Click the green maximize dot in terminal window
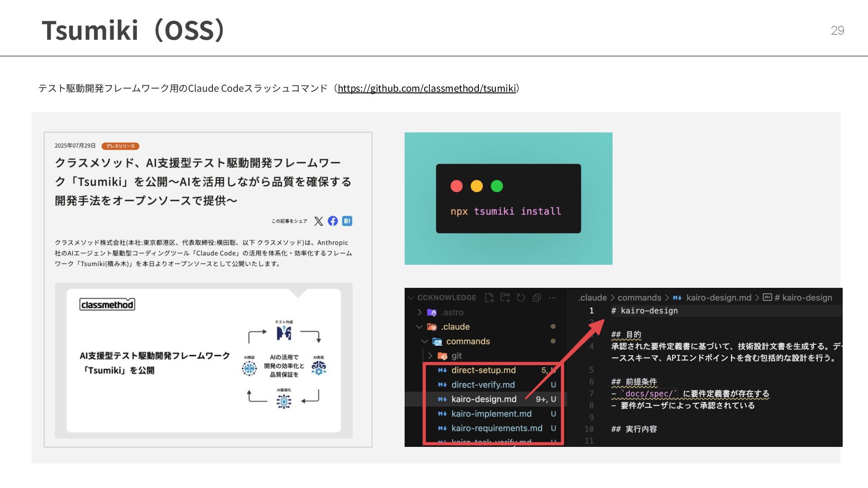The image size is (868, 488). click(497, 186)
